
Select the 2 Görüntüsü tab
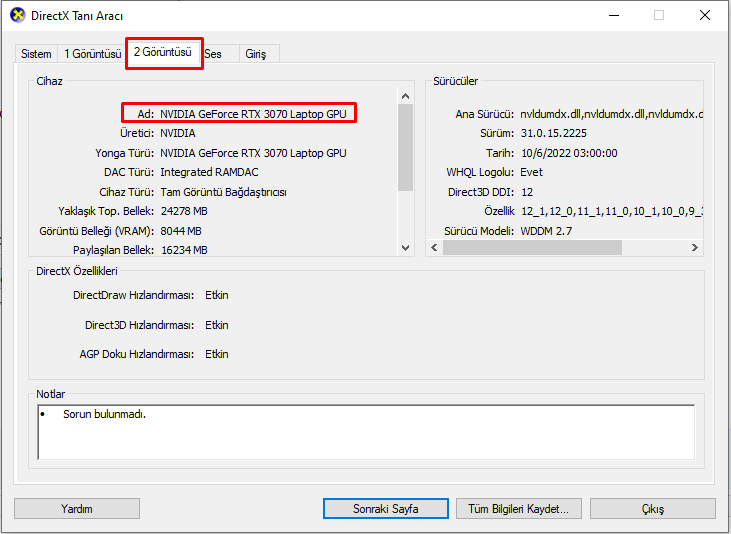tap(163, 52)
